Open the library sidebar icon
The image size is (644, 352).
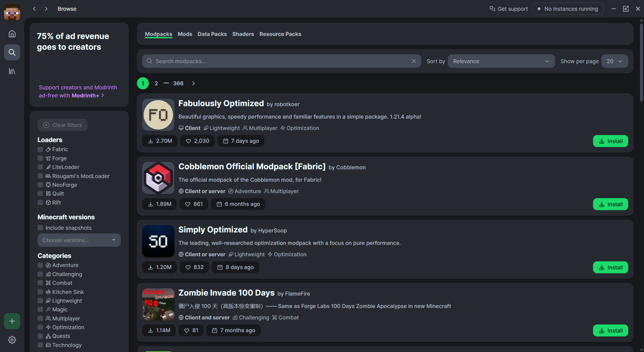point(12,71)
